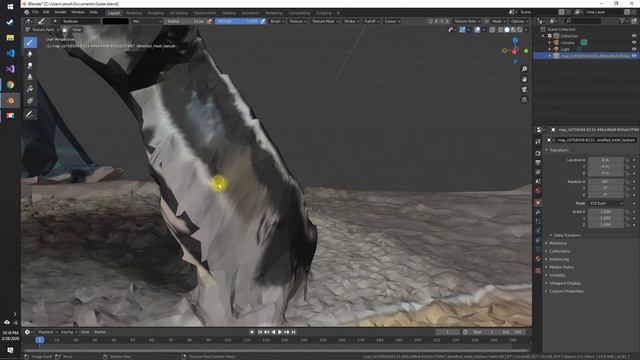Toggle X-ray view in viewport header
This screenshot has width=640, height=360.
pyautogui.click(x=492, y=30)
